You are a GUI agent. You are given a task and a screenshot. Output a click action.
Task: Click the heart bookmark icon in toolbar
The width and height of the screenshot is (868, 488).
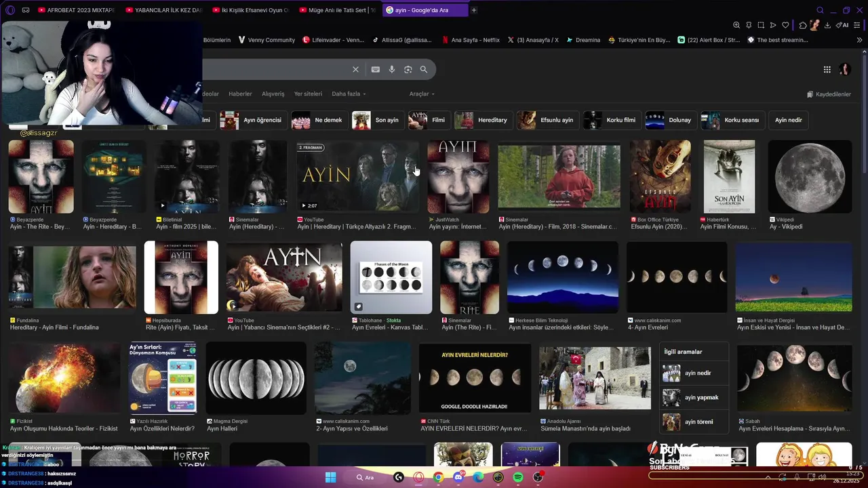point(785,25)
